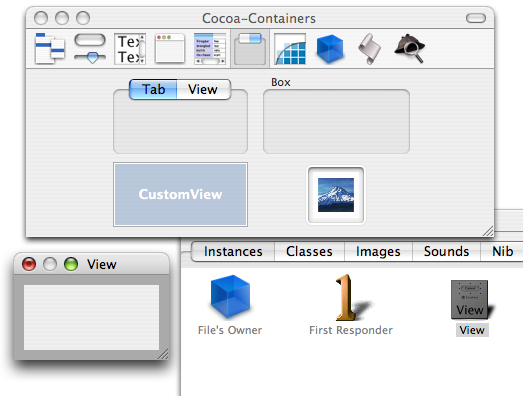Viewport: 523px width, 396px height.
Task: Click the toolbar toggle pill in Cocoa-Containers
Action: [x=476, y=18]
